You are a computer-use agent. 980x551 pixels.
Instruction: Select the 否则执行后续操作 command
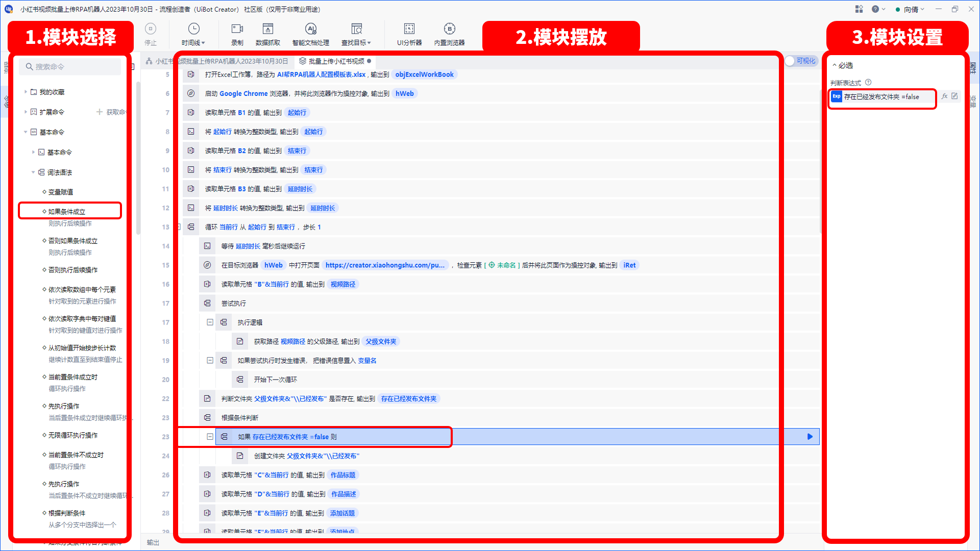[73, 270]
